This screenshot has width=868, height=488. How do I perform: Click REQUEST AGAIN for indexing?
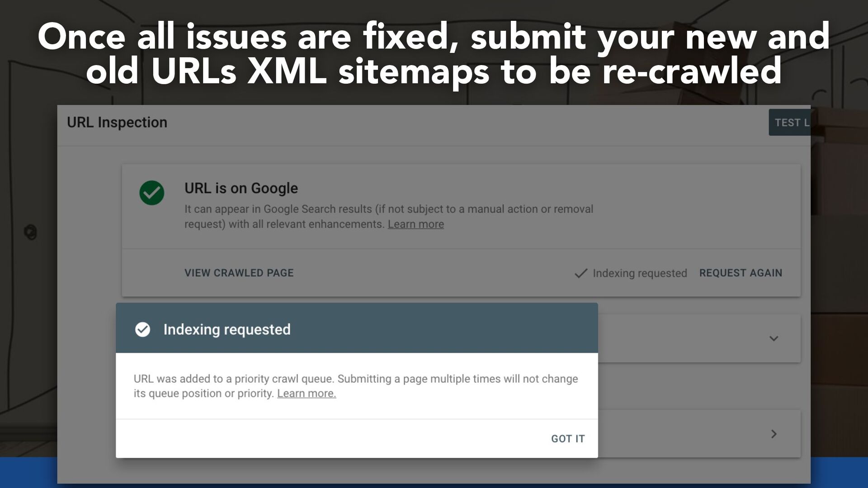[x=741, y=273]
